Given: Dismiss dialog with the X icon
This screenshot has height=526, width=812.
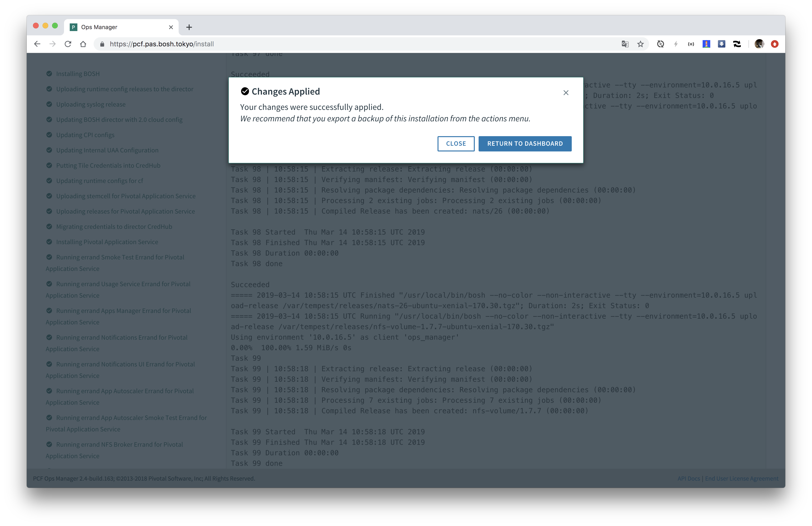Looking at the screenshot, I should (566, 93).
